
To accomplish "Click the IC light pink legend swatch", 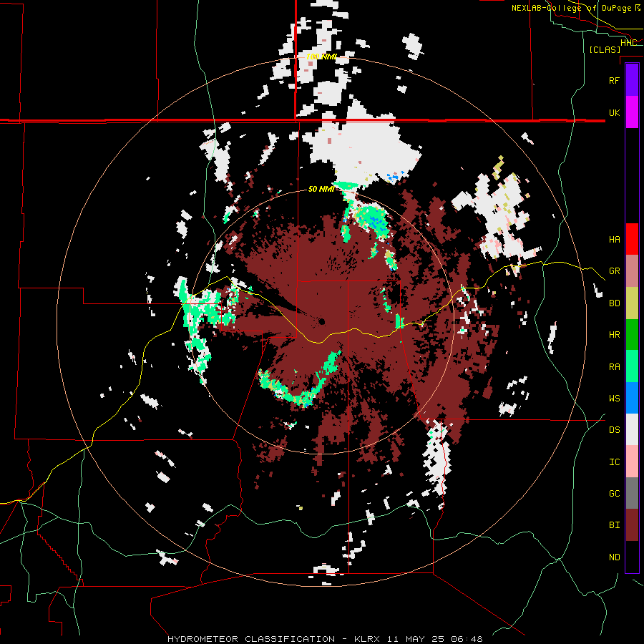I will coord(632,462).
